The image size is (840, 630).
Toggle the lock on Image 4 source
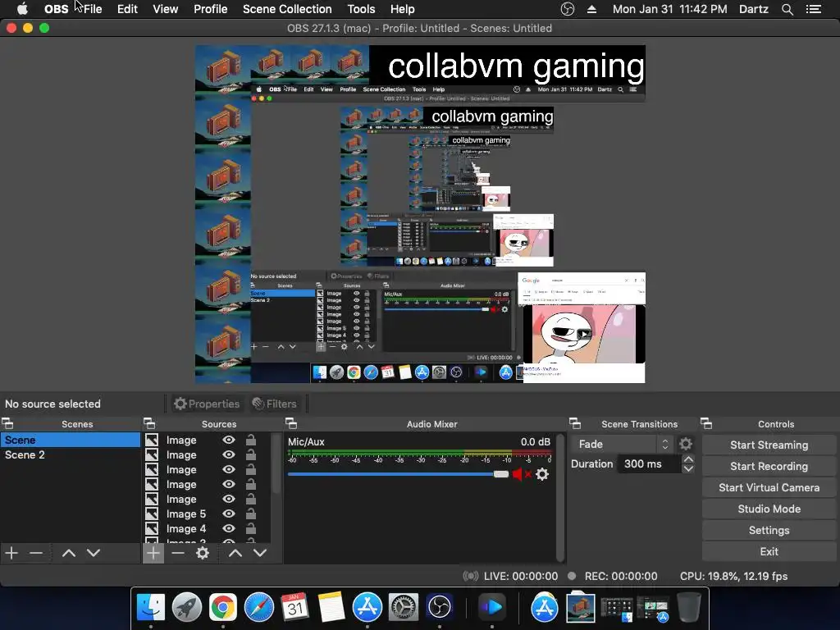(251, 529)
